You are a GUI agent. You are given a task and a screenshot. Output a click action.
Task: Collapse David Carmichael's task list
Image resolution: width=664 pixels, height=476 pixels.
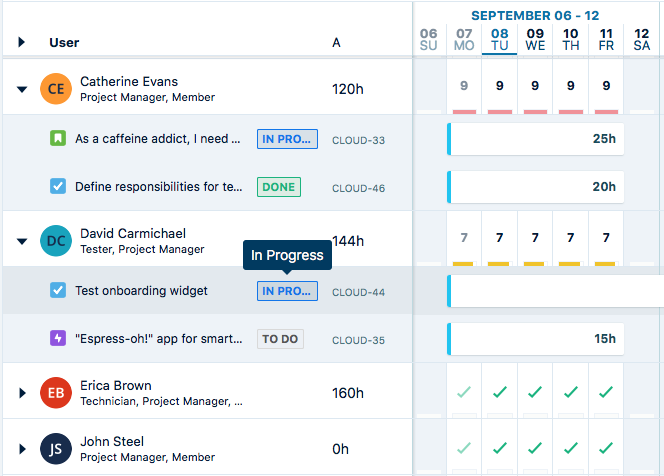click(x=22, y=241)
